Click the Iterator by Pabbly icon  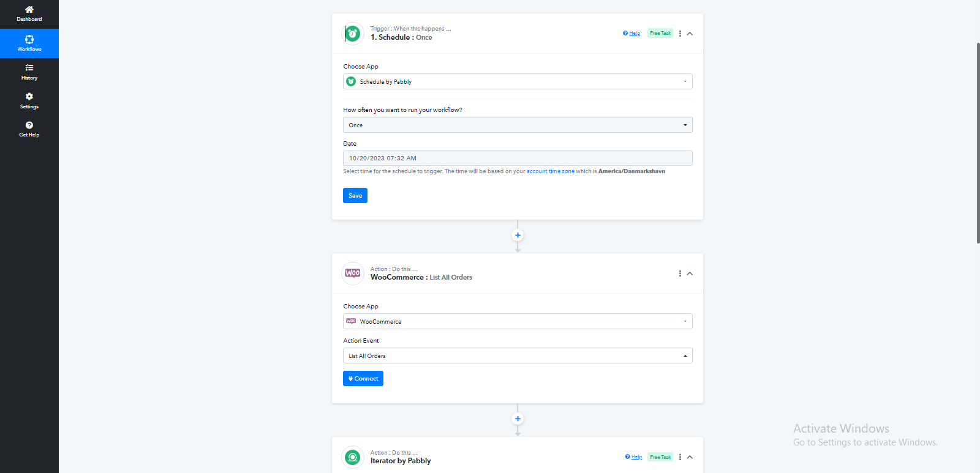353,457
